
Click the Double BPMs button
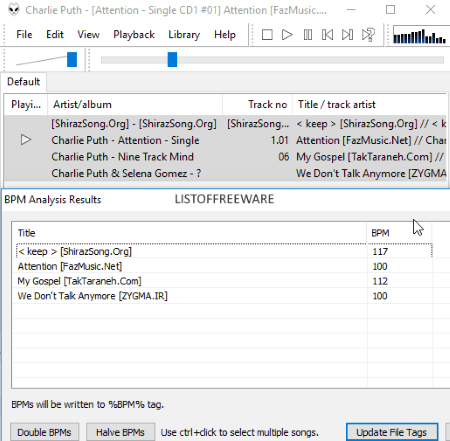(x=44, y=432)
